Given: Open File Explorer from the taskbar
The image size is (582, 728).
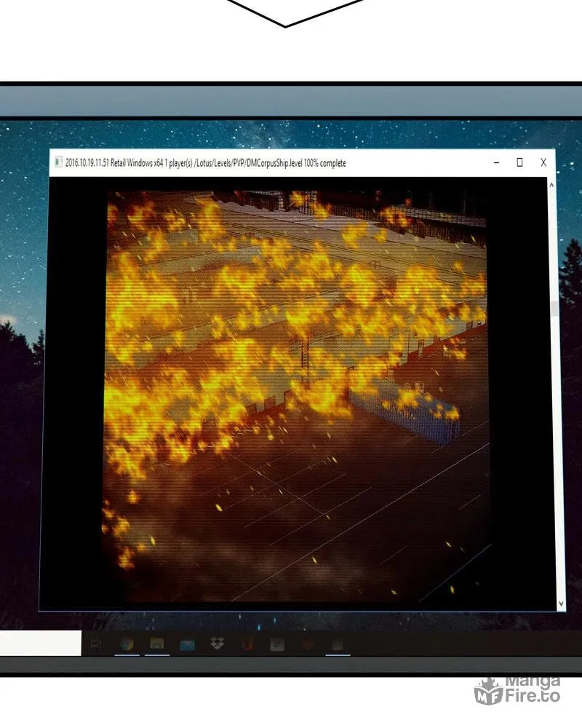Looking at the screenshot, I should [x=157, y=644].
